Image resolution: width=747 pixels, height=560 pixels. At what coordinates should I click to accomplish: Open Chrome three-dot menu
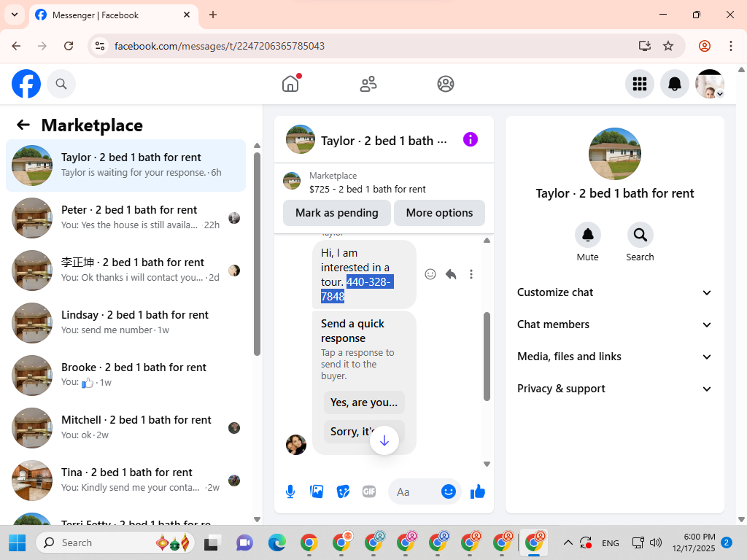tap(731, 46)
